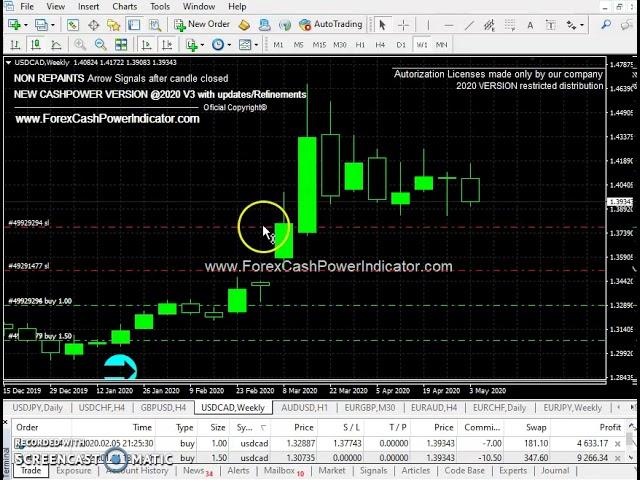Toggle the Navigator panel star-folder icon
Viewport: 640px width, 480px height.
(113, 25)
